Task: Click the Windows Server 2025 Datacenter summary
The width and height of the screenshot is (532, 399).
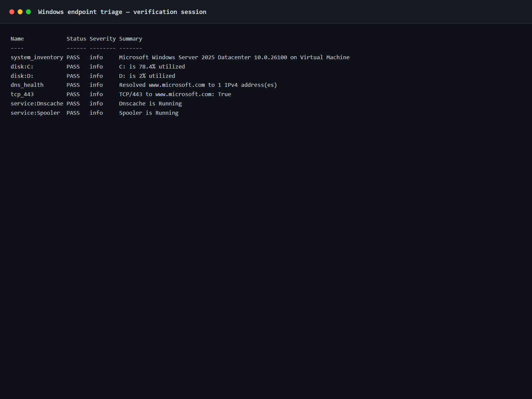Action: click(234, 57)
